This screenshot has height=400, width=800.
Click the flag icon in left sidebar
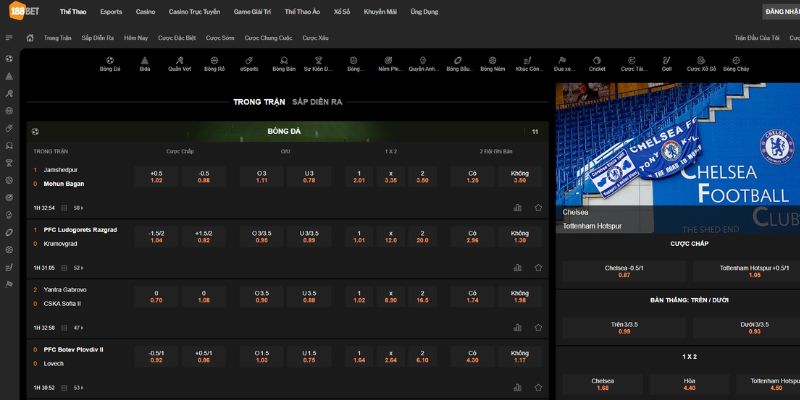point(9,284)
